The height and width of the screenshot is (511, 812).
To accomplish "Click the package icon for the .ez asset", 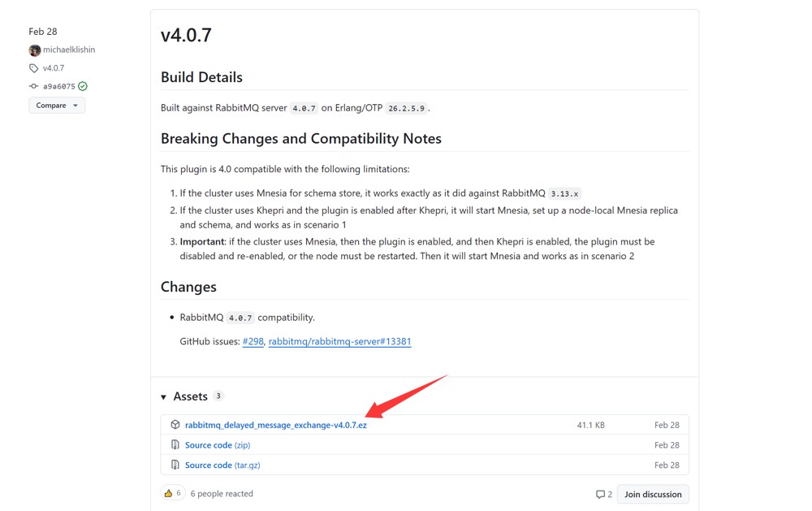I will pyautogui.click(x=175, y=424).
